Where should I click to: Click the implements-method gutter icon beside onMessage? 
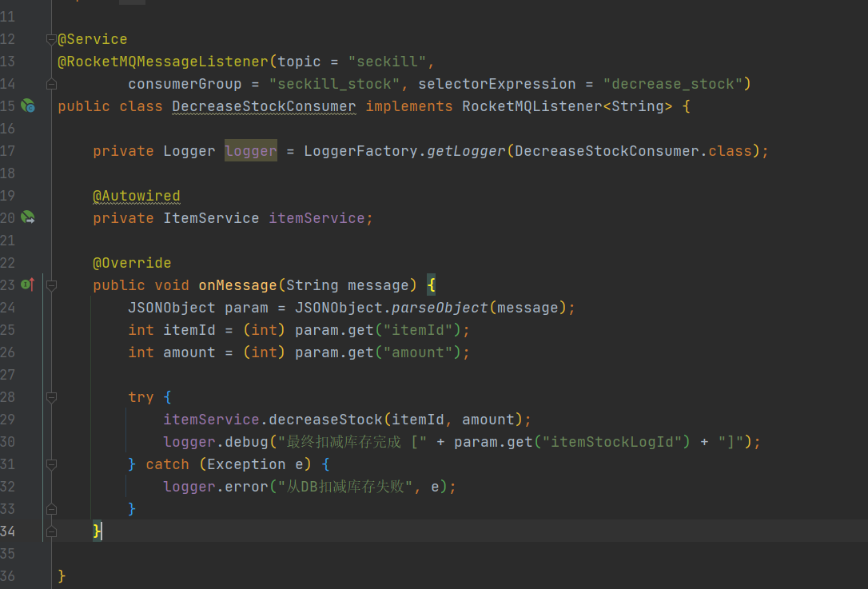[28, 285]
